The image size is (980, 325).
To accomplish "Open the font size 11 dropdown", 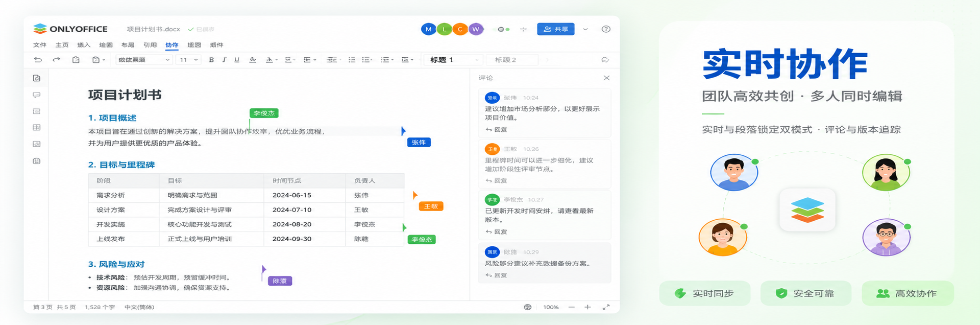I will 188,60.
